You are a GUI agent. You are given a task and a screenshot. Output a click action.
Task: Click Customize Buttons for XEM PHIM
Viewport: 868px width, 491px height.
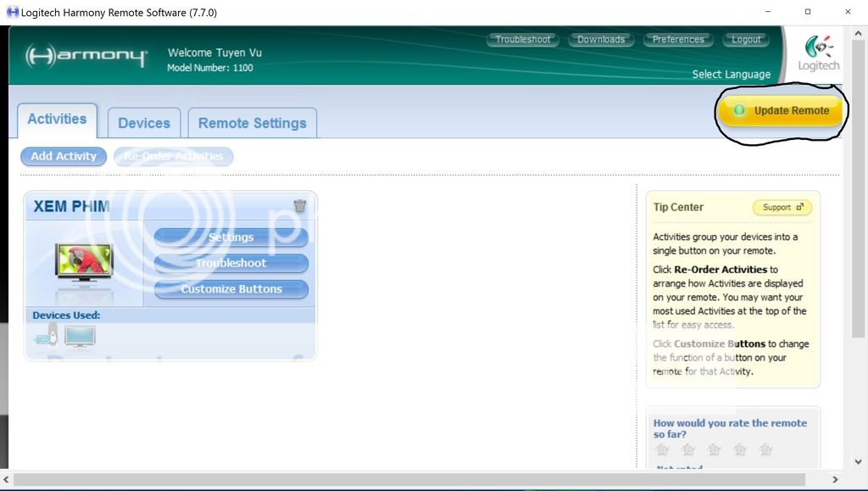click(231, 289)
